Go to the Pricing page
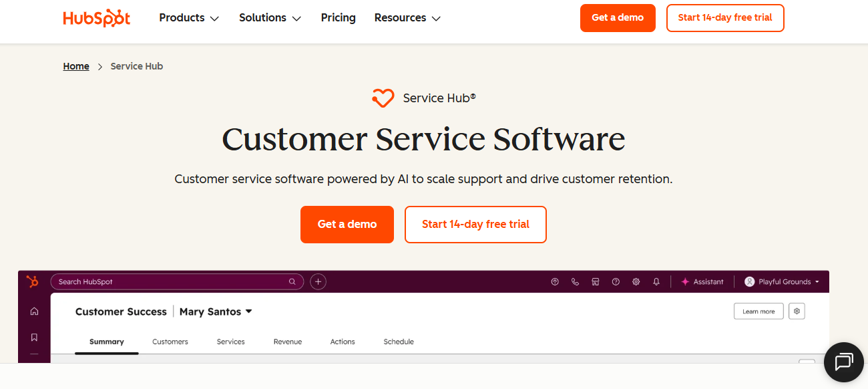The height and width of the screenshot is (389, 868). tap(338, 18)
